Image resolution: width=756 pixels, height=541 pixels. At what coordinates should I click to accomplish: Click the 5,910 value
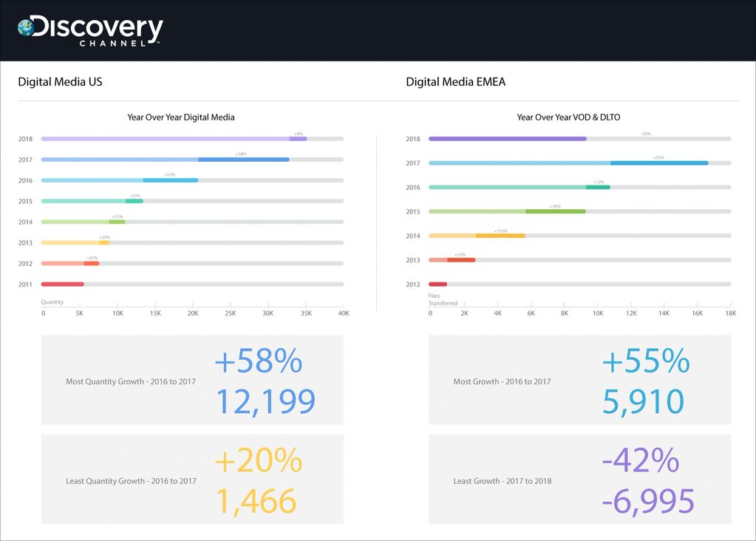click(x=644, y=401)
